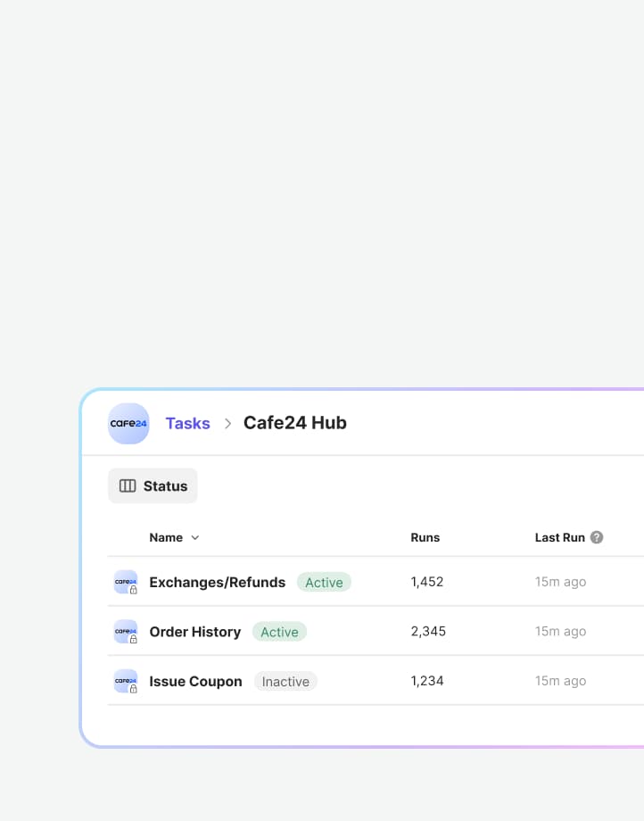The width and height of the screenshot is (644, 821).
Task: Click the Order History row app icon
Action: [126, 632]
